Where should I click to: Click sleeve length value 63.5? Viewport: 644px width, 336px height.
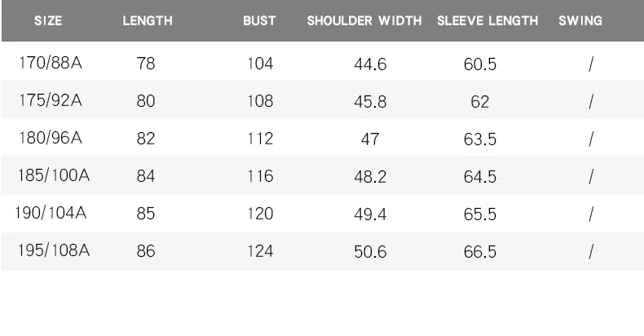click(479, 139)
